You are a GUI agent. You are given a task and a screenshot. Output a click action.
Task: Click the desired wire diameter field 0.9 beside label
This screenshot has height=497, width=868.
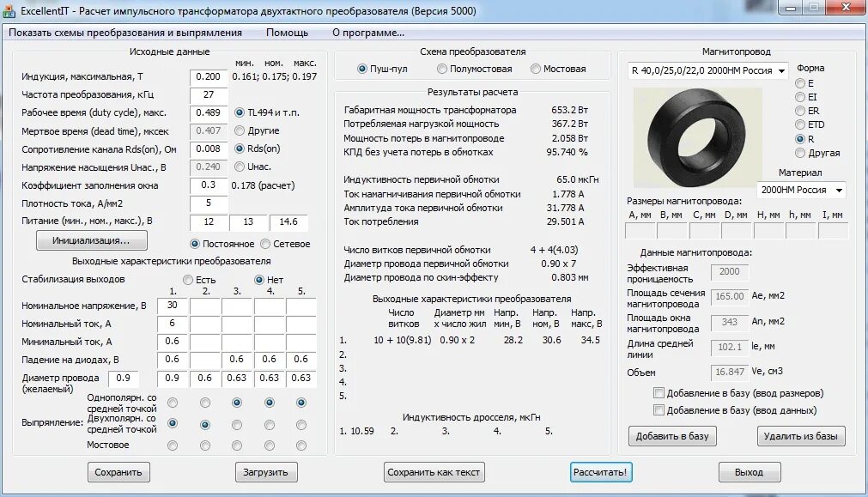pyautogui.click(x=124, y=379)
